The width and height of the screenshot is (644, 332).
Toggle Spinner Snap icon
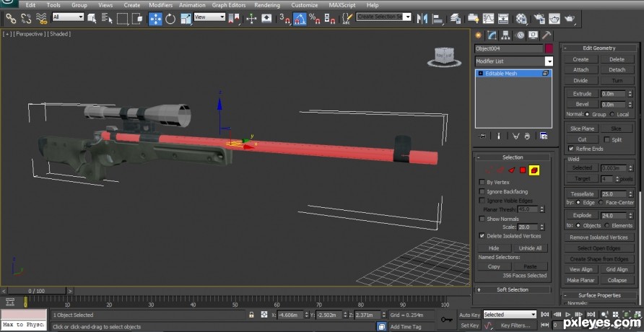pyautogui.click(x=330, y=18)
